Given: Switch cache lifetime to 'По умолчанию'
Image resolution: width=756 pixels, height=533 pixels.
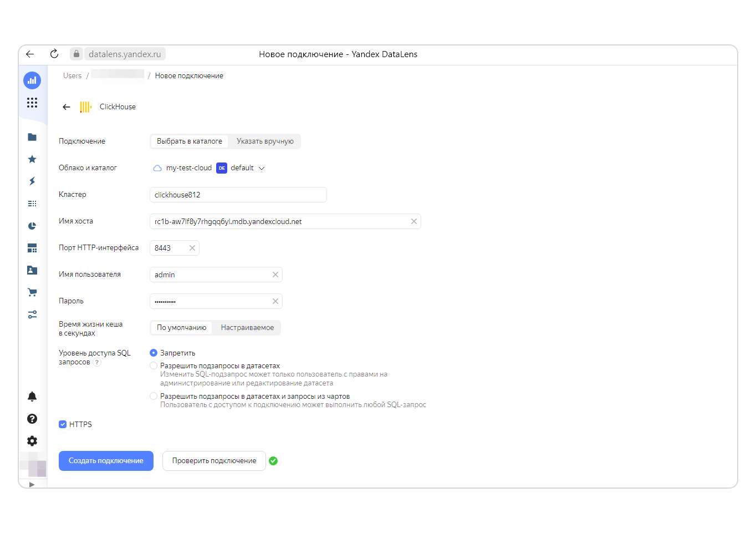Looking at the screenshot, I should coord(181,328).
